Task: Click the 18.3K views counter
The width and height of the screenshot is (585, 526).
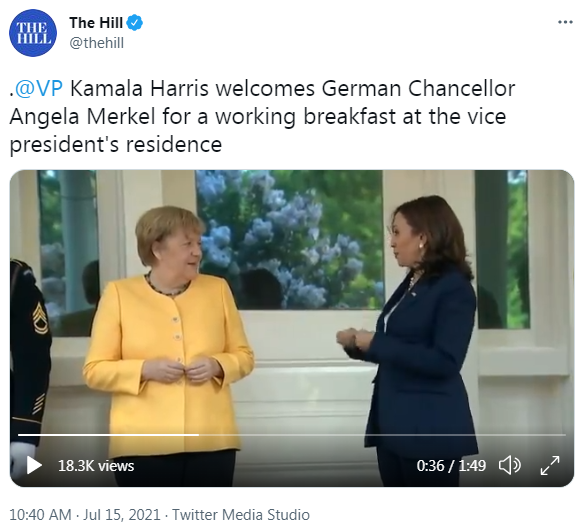Action: pos(96,466)
